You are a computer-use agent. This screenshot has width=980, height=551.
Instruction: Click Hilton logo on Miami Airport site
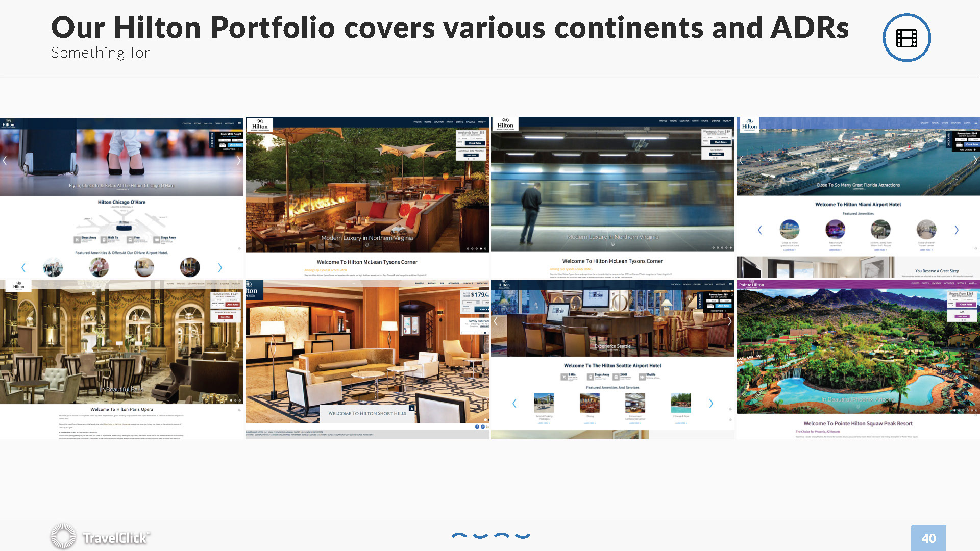pos(749,126)
